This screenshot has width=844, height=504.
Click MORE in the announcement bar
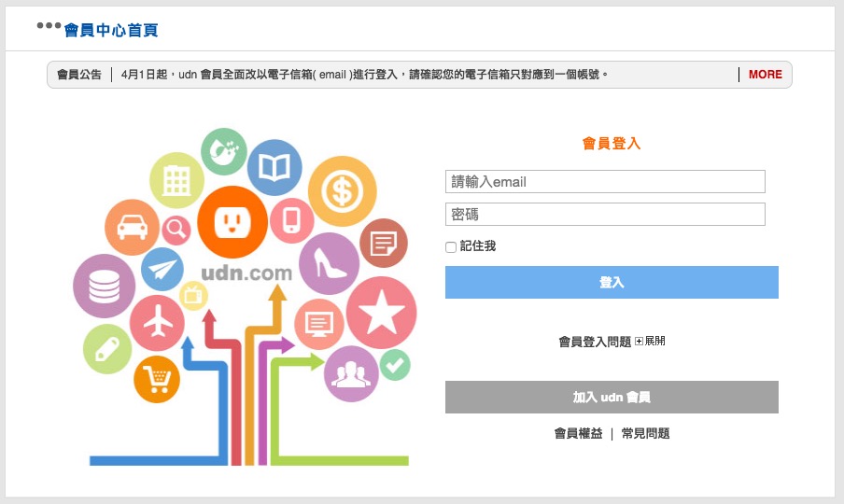[x=765, y=75]
